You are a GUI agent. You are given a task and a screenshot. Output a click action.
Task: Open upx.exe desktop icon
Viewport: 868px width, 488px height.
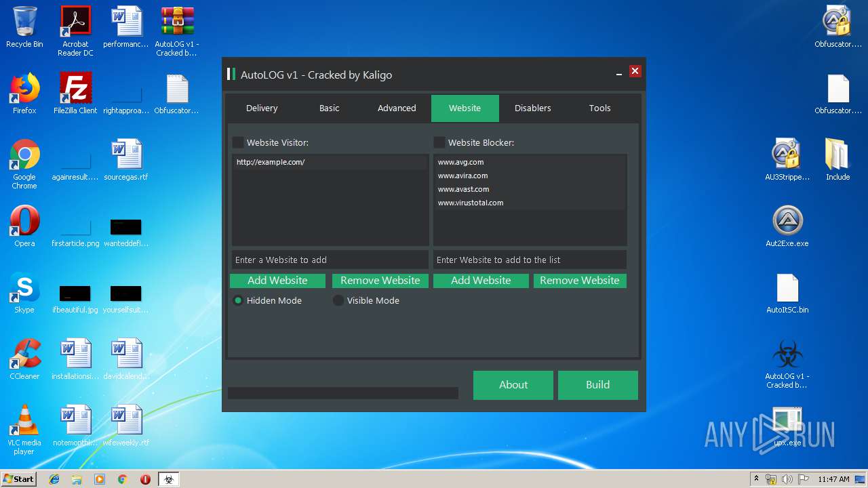787,427
